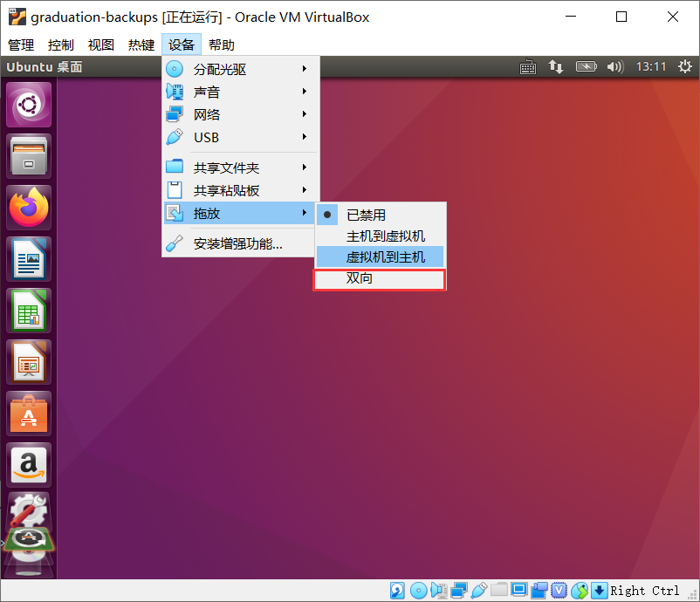Viewport: 700px width, 602px height.
Task: Open the network indicator in Ubuntu panel
Action: tap(556, 67)
